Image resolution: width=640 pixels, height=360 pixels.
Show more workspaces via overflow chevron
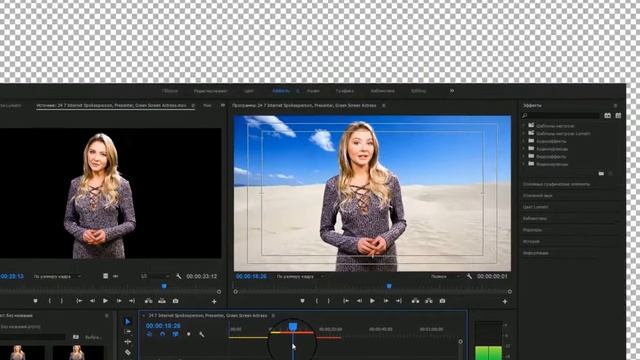(x=452, y=91)
